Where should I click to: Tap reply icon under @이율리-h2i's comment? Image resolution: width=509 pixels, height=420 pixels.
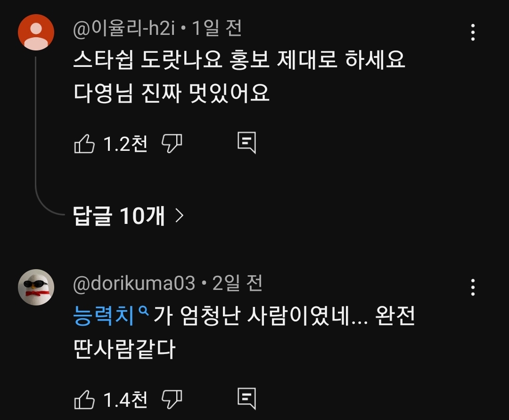pos(246,143)
